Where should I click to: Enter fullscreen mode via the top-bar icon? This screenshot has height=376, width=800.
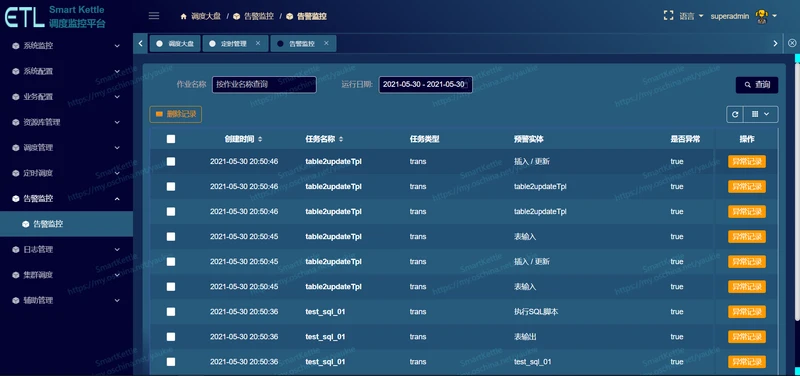pyautogui.click(x=668, y=16)
